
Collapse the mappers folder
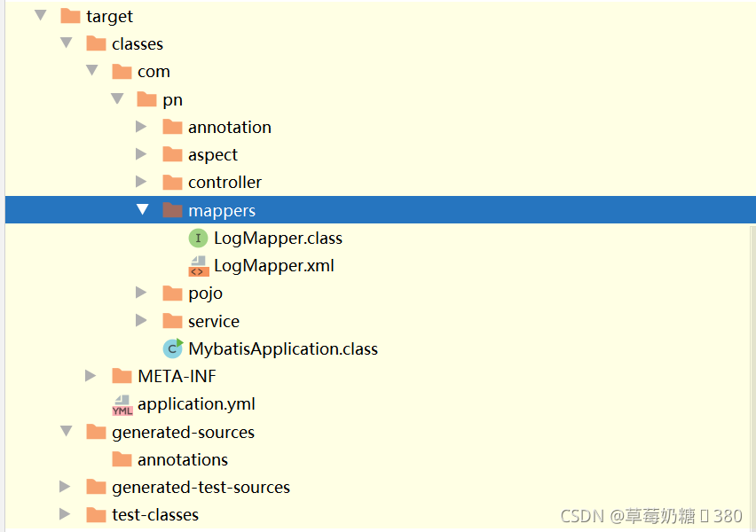click(142, 209)
